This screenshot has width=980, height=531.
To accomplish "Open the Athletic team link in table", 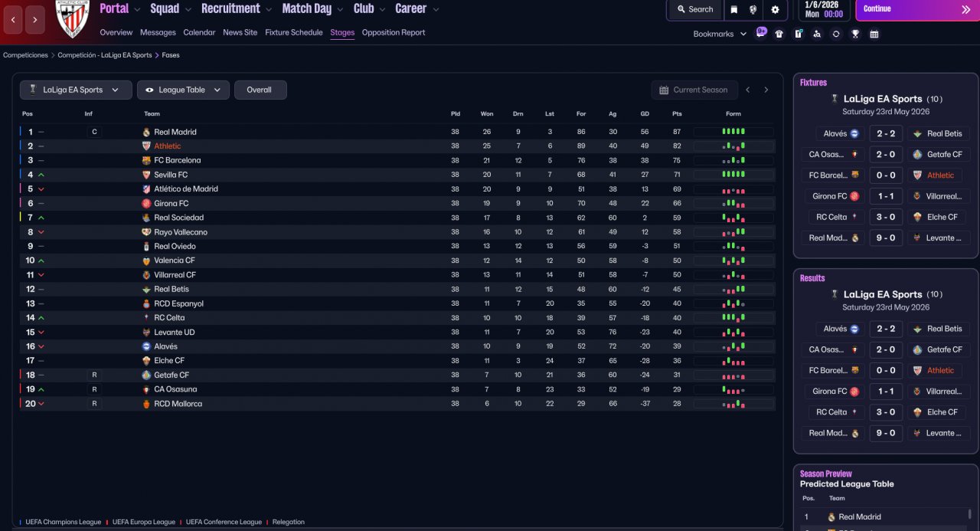I will (x=168, y=146).
